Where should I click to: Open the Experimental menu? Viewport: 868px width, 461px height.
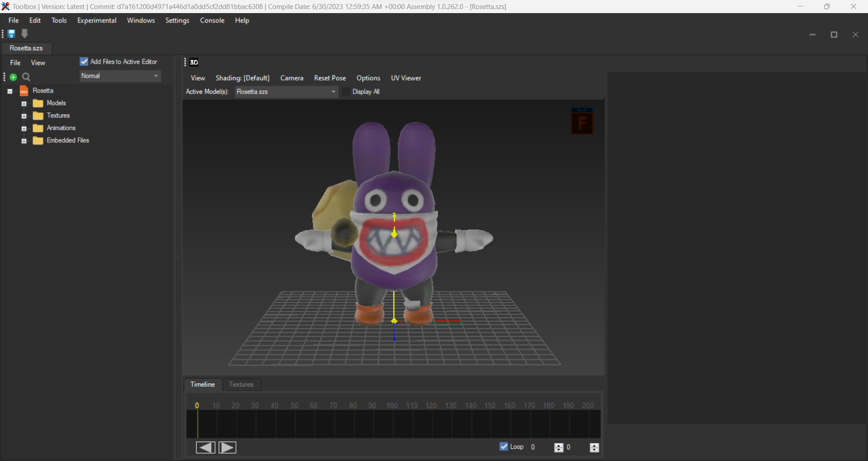97,20
